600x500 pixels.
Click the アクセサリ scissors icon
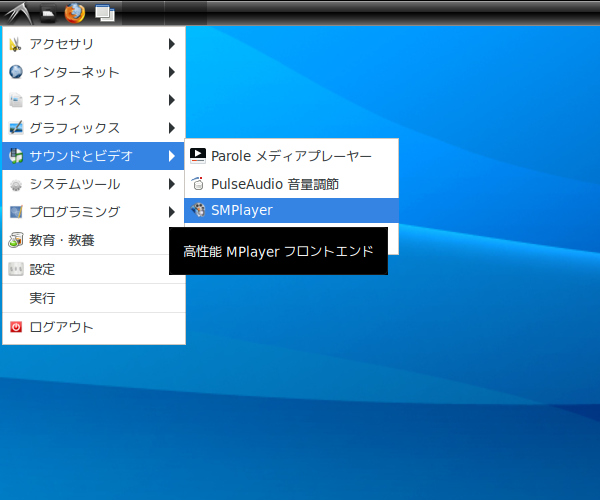15,44
